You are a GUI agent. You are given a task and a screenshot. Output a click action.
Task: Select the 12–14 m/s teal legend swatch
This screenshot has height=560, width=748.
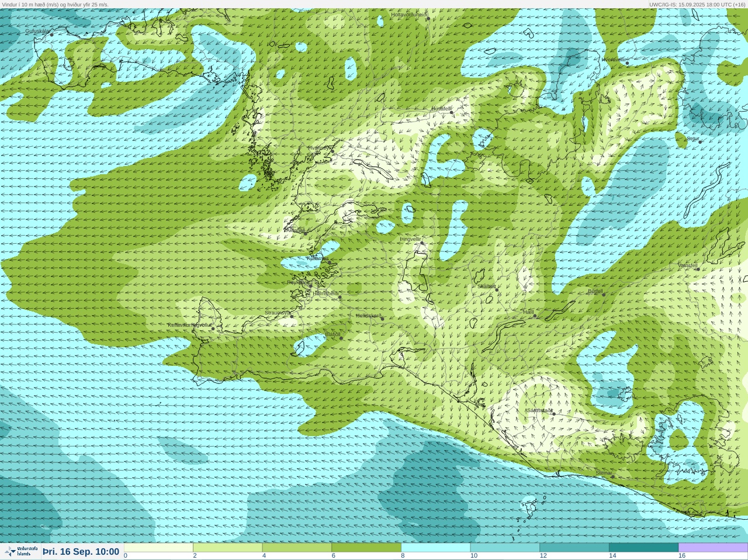pos(574,548)
